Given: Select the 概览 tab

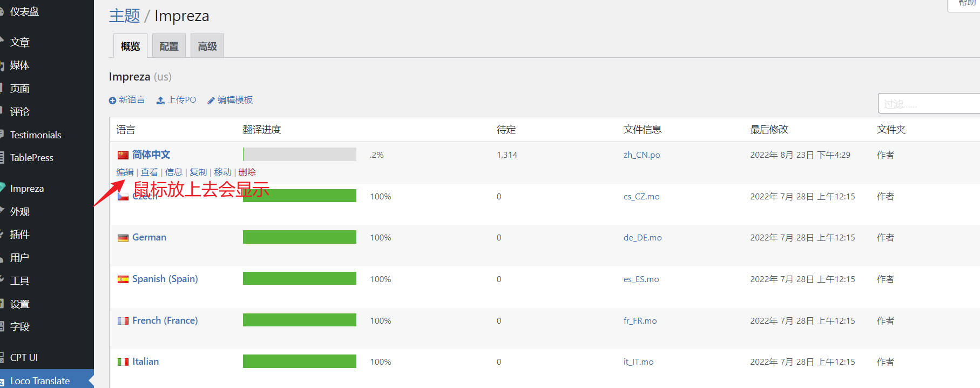Looking at the screenshot, I should click(x=130, y=46).
